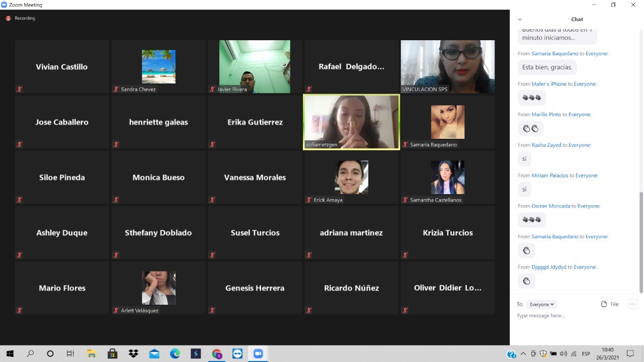
Task: Click Marilis Pinto sender name in chat
Action: tap(546, 115)
